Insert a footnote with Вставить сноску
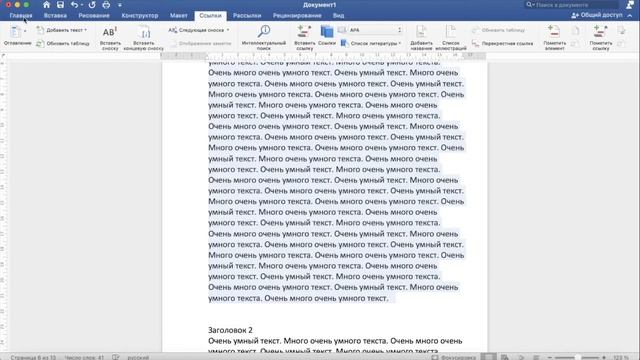 pos(110,38)
